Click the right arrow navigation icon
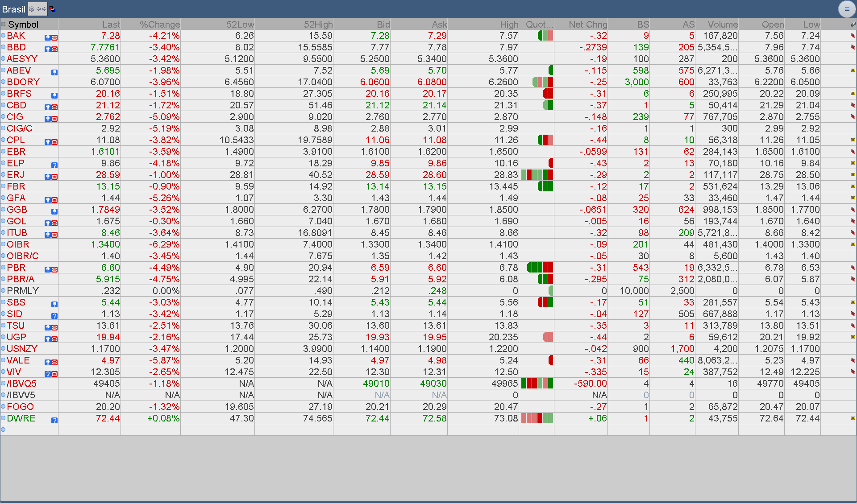Viewport: 857px width, 504px height. 44,9
